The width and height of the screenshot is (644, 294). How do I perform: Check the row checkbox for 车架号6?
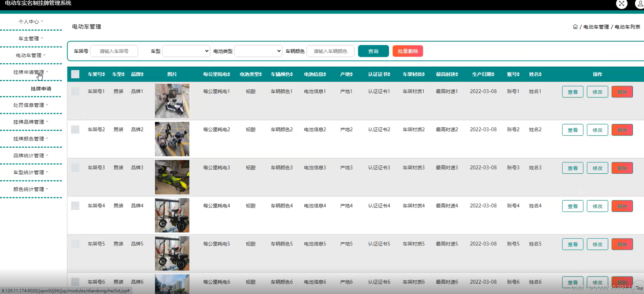(x=75, y=282)
